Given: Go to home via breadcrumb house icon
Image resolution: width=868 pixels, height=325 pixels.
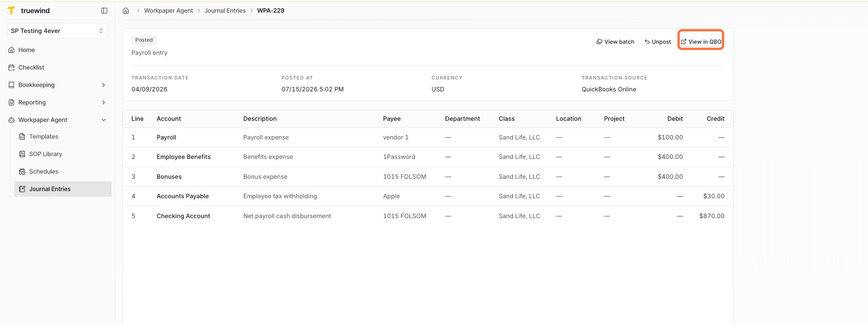Looking at the screenshot, I should point(126,11).
